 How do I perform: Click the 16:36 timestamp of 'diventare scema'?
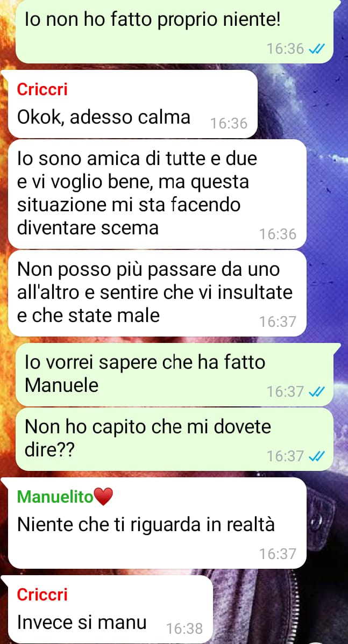[x=278, y=234]
